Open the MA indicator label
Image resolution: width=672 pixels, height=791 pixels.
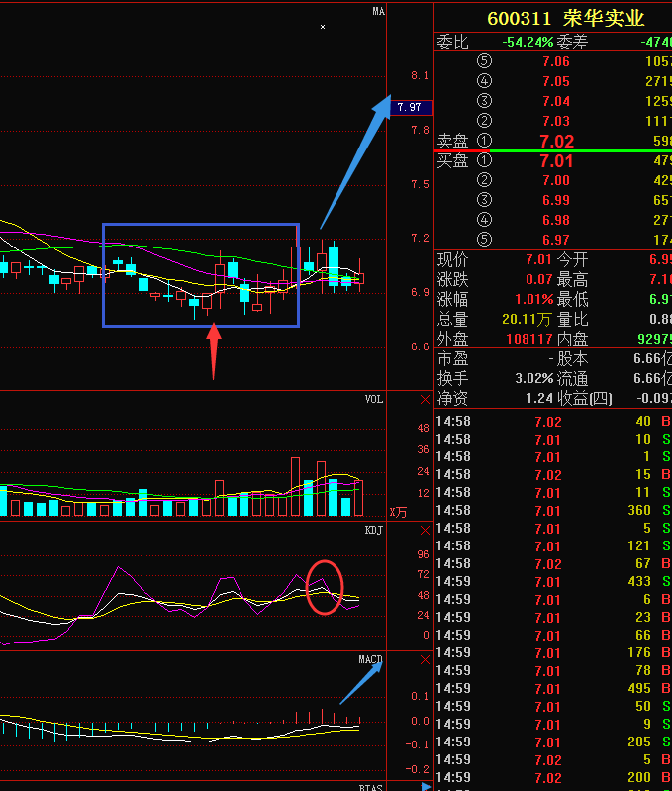[379, 11]
